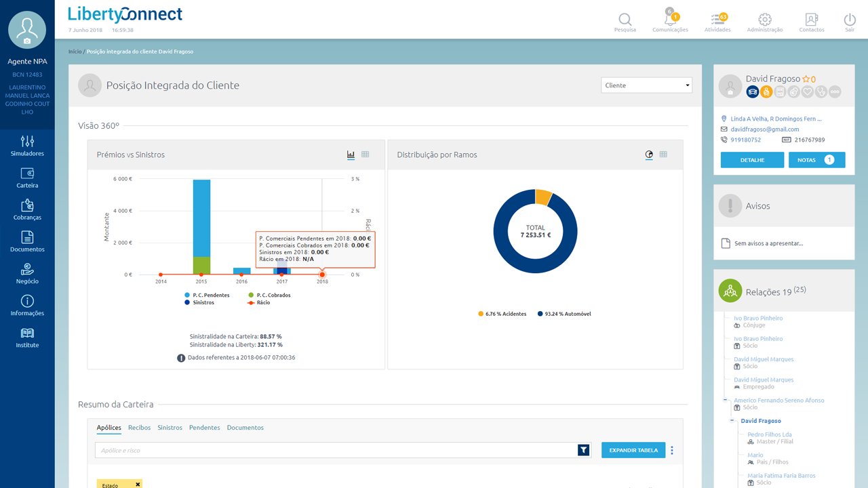This screenshot has height=488, width=868.
Task: Open Administração gear icon
Action: click(765, 20)
